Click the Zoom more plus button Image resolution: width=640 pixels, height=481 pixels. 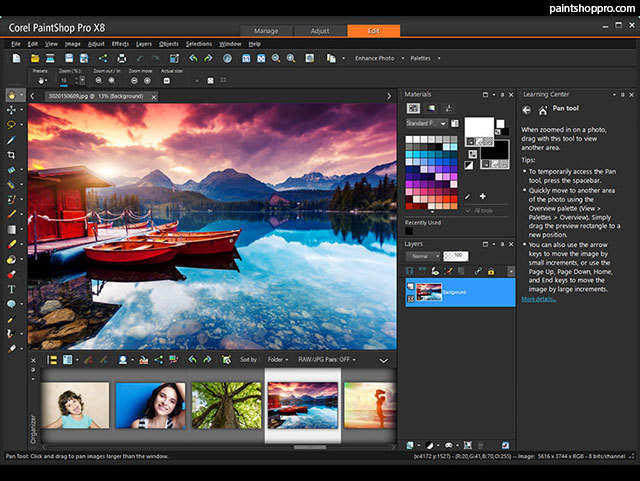pyautogui.click(x=147, y=81)
